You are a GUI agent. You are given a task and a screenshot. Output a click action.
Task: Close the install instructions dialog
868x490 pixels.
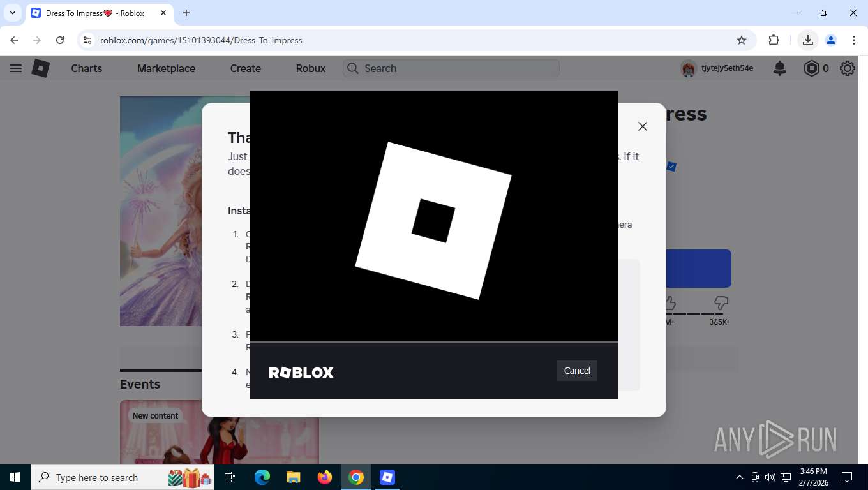coord(643,126)
